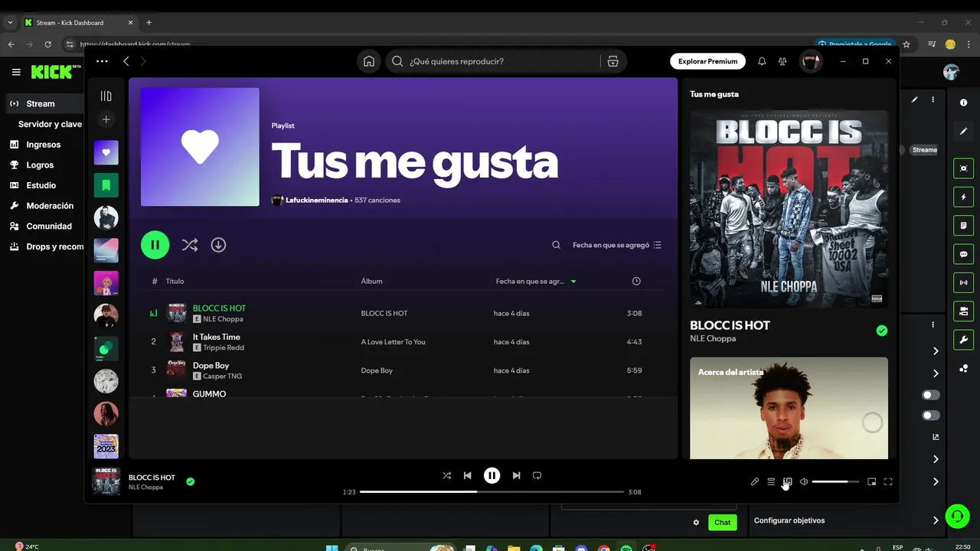This screenshot has width=980, height=551.
Task: Skip to next track
Action: (x=516, y=475)
